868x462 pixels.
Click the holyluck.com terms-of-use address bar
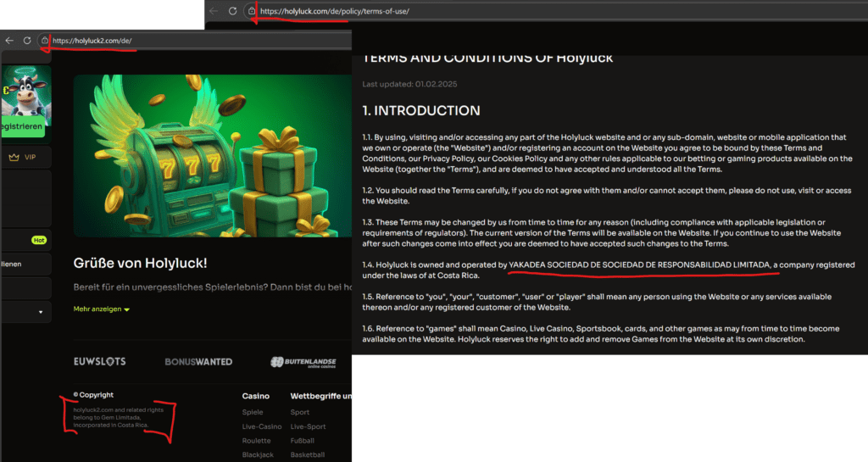(555, 10)
